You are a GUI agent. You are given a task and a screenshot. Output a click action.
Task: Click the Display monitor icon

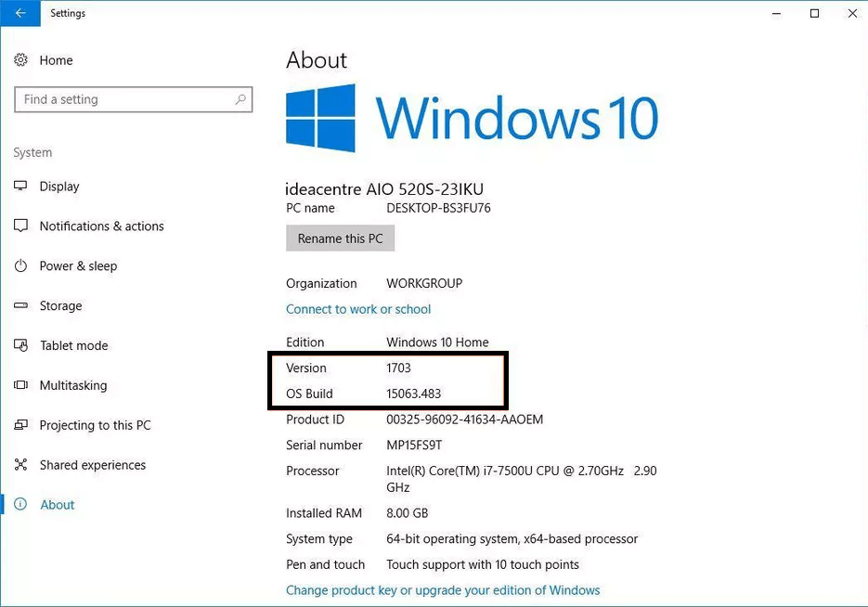[x=20, y=186]
